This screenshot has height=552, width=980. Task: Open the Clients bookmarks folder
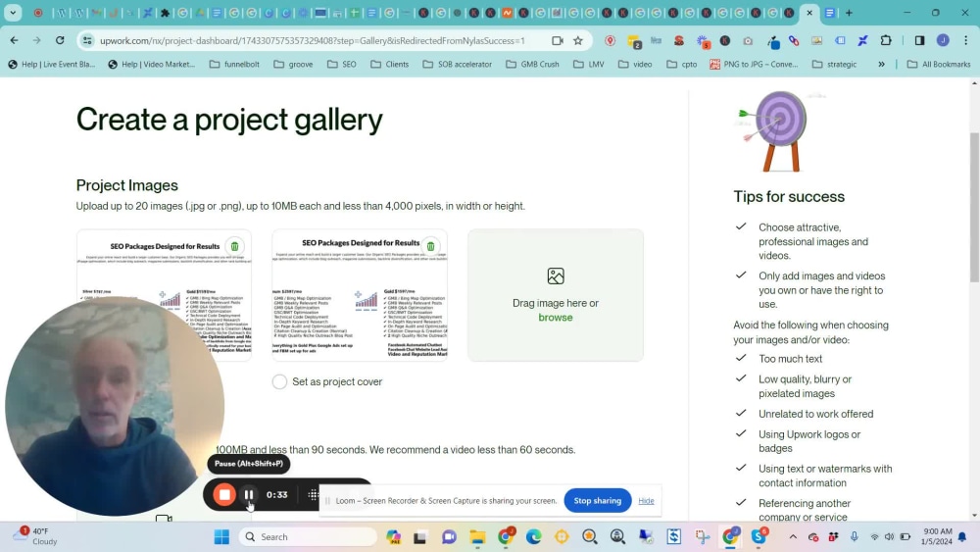coord(389,64)
